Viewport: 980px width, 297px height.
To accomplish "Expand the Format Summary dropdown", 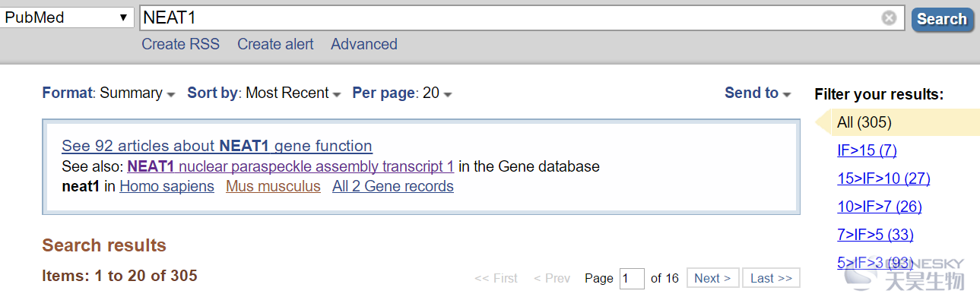I will 109,93.
